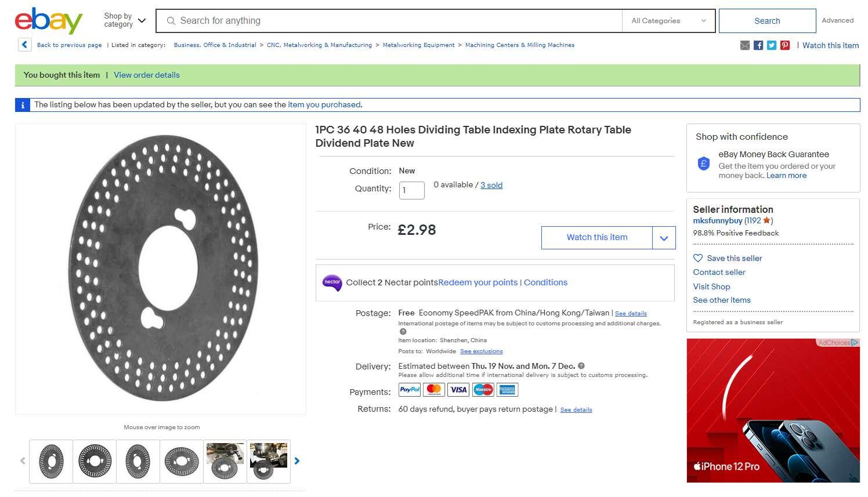Share listing on Facebook
This screenshot has width=868, height=497.
coord(758,45)
